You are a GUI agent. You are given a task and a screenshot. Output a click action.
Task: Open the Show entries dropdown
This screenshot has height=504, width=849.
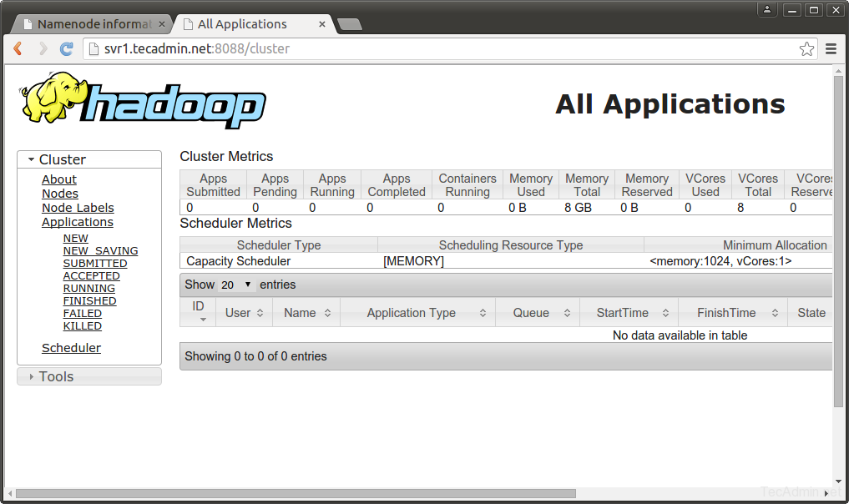236,285
